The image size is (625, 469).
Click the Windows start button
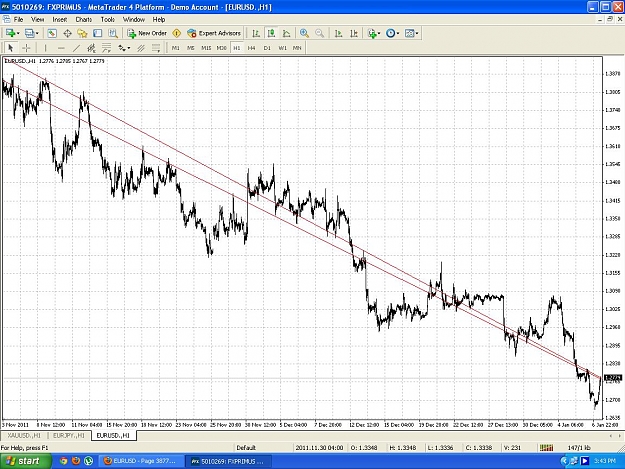[26, 461]
